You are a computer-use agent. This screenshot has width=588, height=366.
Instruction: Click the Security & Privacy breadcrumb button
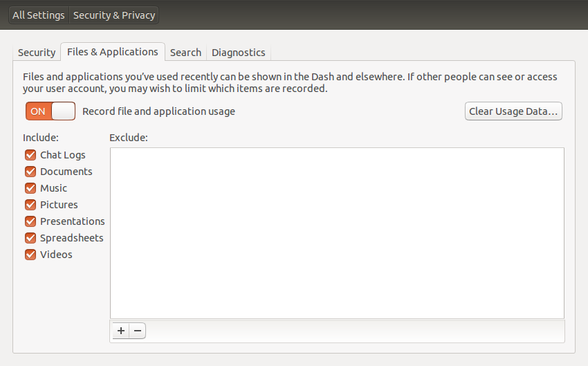point(114,15)
